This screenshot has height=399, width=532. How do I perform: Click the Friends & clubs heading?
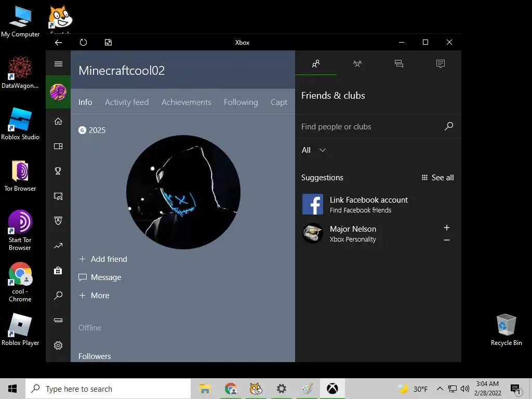(x=333, y=96)
